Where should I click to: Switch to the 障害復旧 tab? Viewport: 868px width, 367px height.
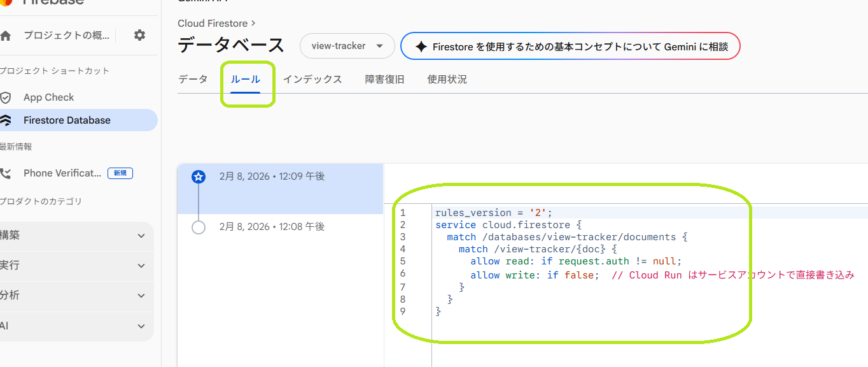pos(384,79)
